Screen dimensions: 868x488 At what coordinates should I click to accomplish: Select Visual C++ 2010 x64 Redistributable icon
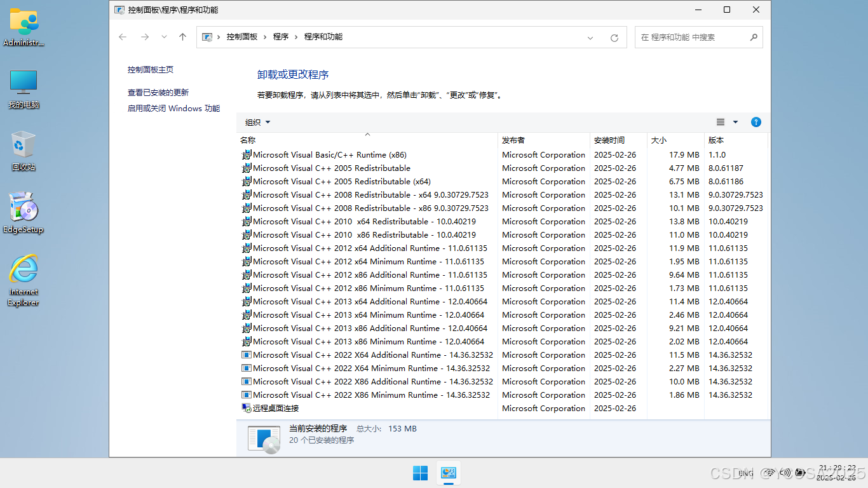click(x=247, y=222)
